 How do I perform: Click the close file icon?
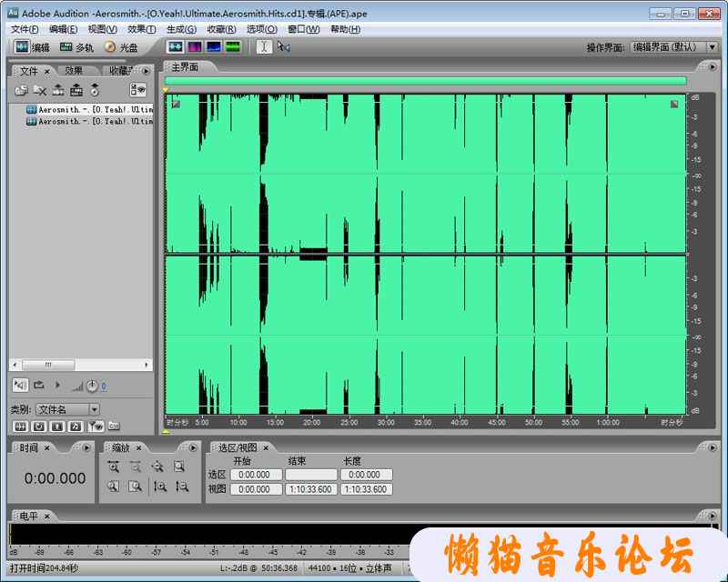coord(40,90)
